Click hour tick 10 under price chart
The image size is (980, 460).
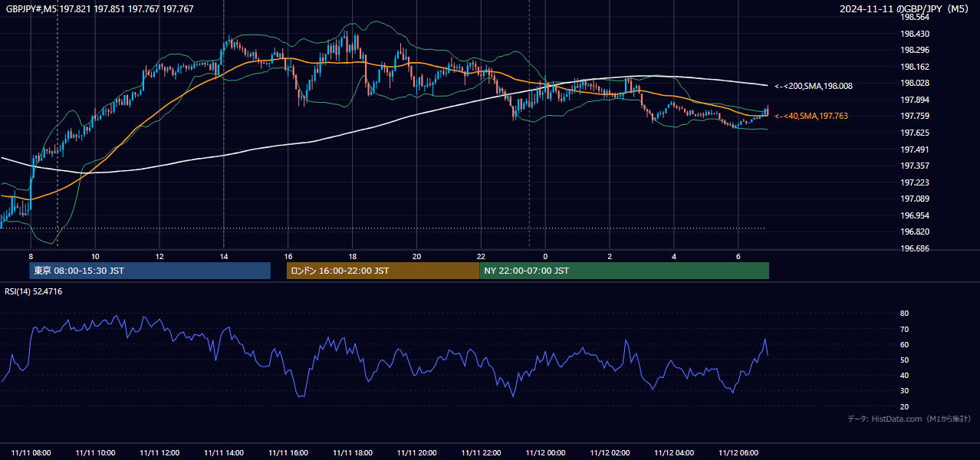[x=95, y=256]
